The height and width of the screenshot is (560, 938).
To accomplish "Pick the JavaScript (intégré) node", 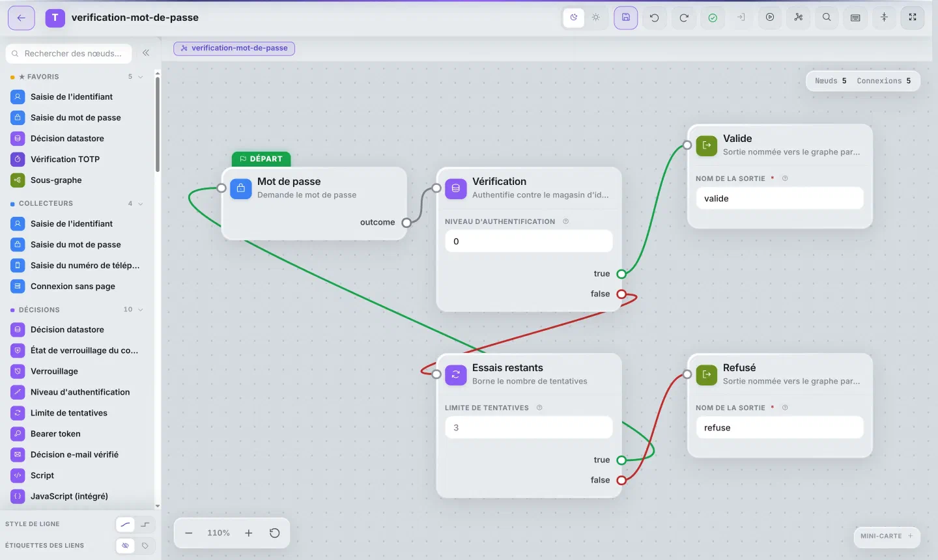I will (77, 496).
